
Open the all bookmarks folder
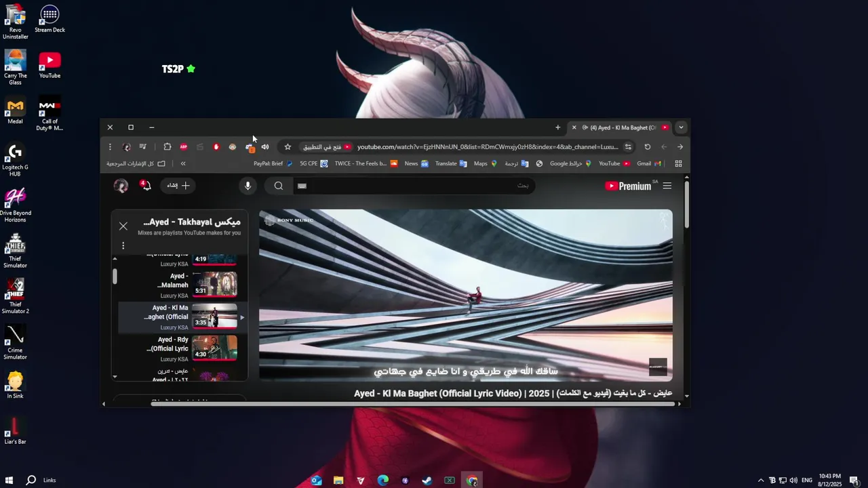(136, 163)
